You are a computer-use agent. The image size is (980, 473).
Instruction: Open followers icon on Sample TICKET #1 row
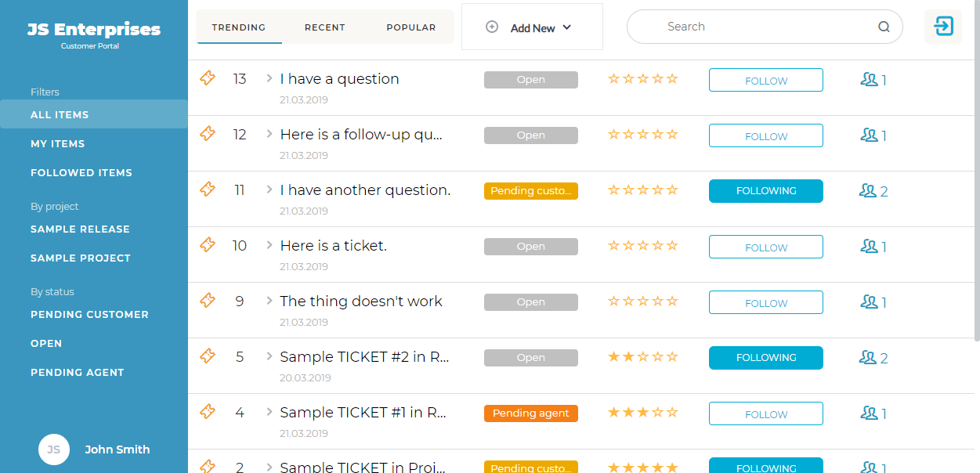[x=869, y=413]
